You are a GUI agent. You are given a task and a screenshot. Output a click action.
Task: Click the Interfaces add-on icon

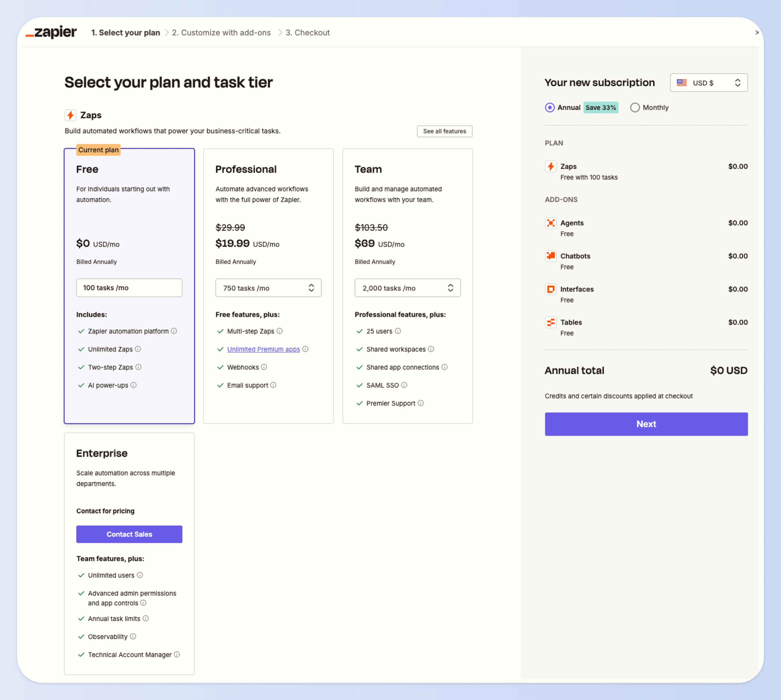[x=551, y=289]
